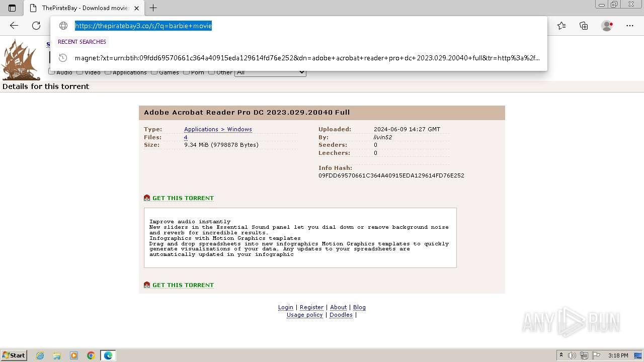Click the info hash value text

391,175
